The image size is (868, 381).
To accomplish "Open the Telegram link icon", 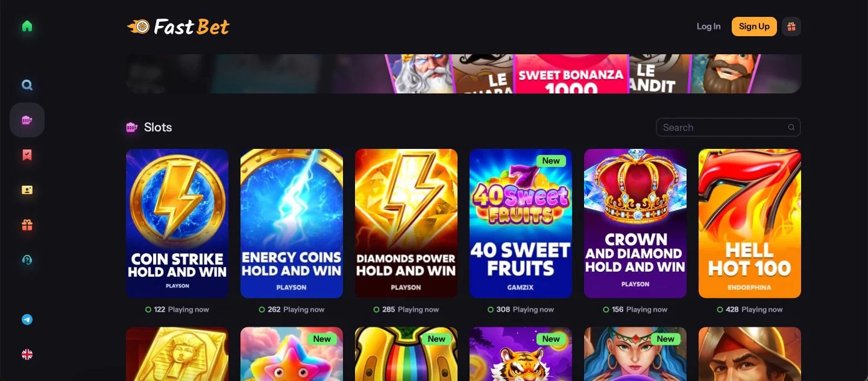I will 27,320.
